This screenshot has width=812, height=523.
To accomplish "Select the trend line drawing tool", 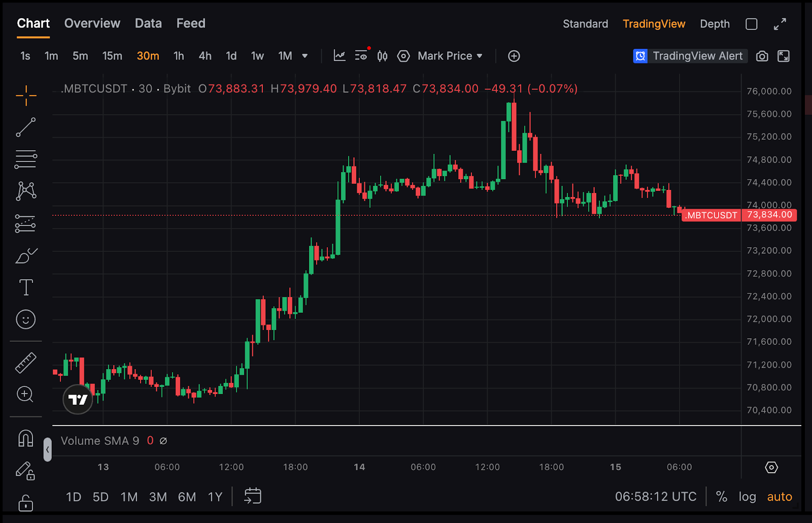I will tap(25, 127).
